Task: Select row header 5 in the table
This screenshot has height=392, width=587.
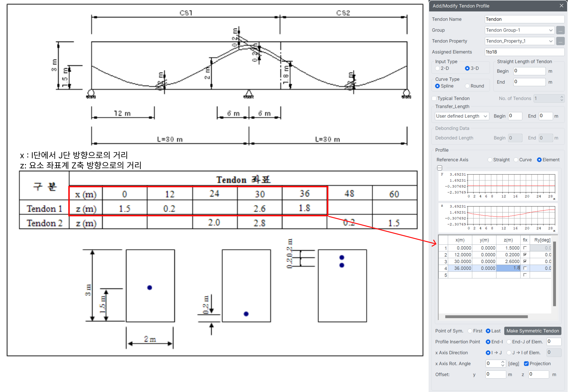Action: pyautogui.click(x=443, y=275)
